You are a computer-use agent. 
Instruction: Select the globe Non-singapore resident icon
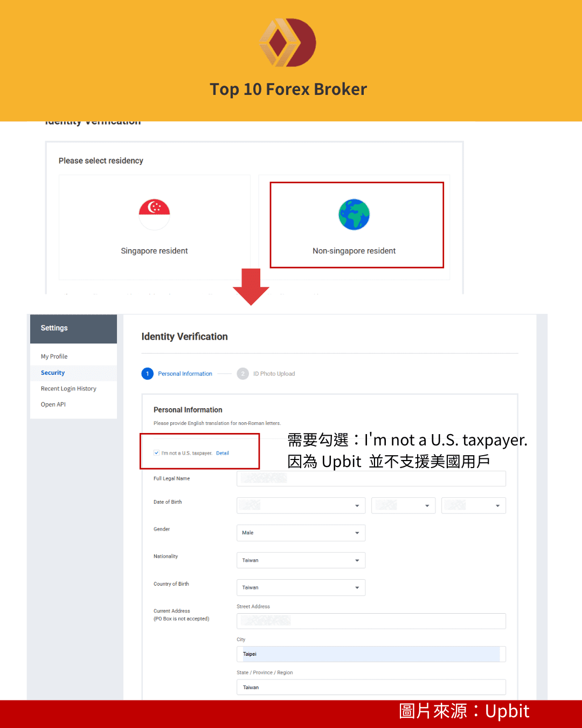click(x=354, y=214)
